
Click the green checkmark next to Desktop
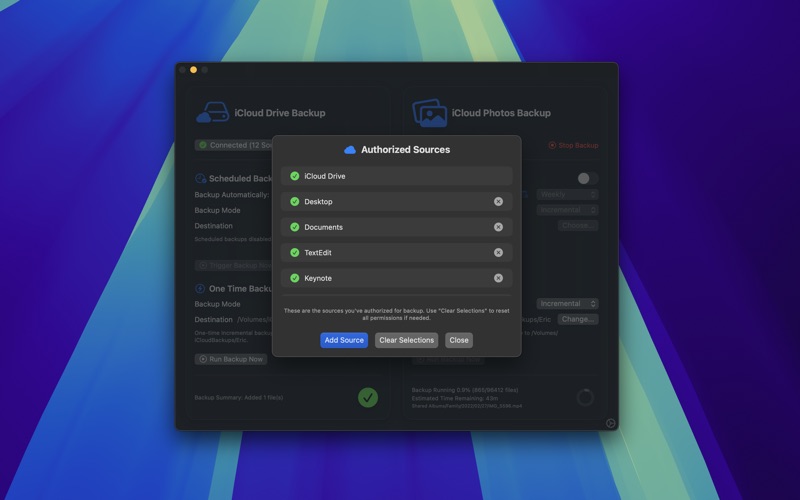[294, 202]
